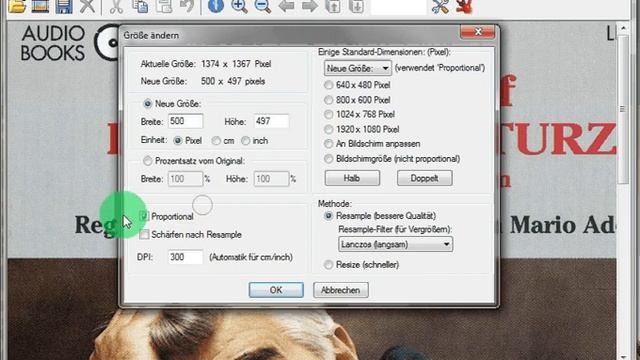Open the next page via the down-arrow page icon
Screen dimensions: 640x360
point(356,6)
